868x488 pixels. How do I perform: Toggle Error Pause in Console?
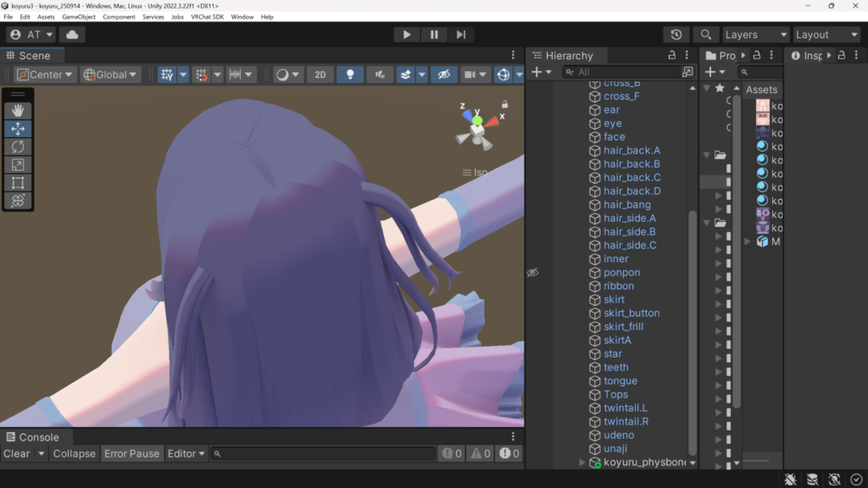point(131,453)
